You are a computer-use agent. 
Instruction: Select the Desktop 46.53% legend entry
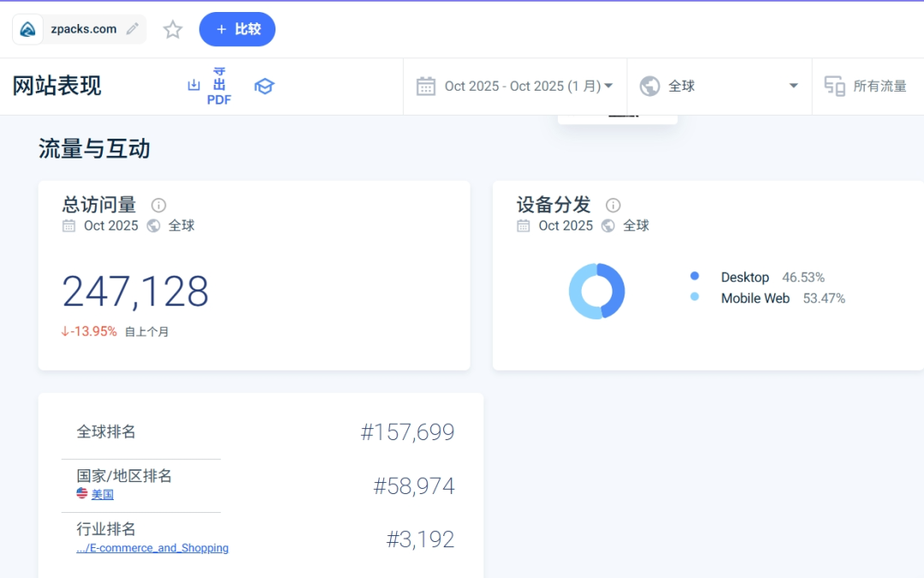[773, 277]
